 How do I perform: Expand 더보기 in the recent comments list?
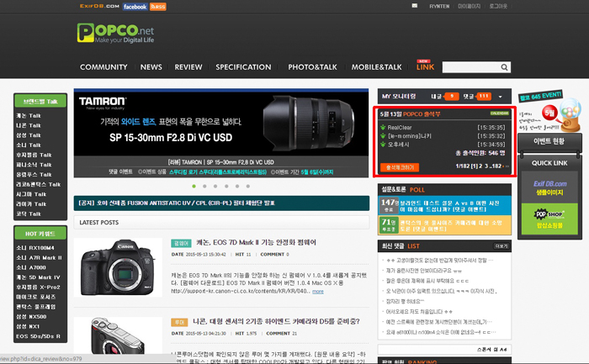pos(501,245)
